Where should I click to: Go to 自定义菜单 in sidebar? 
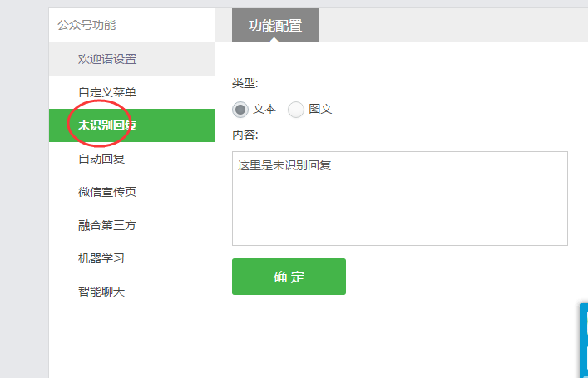(131, 92)
